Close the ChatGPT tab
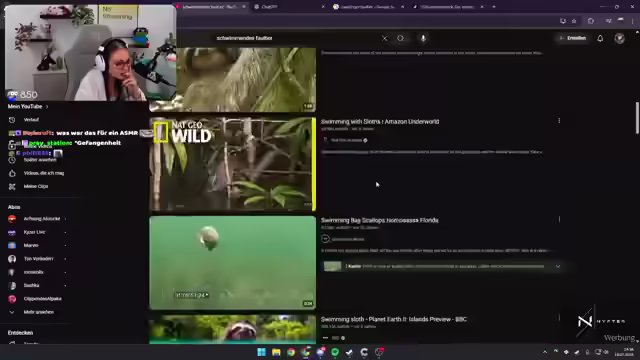This screenshot has width=640, height=360. (323, 7)
